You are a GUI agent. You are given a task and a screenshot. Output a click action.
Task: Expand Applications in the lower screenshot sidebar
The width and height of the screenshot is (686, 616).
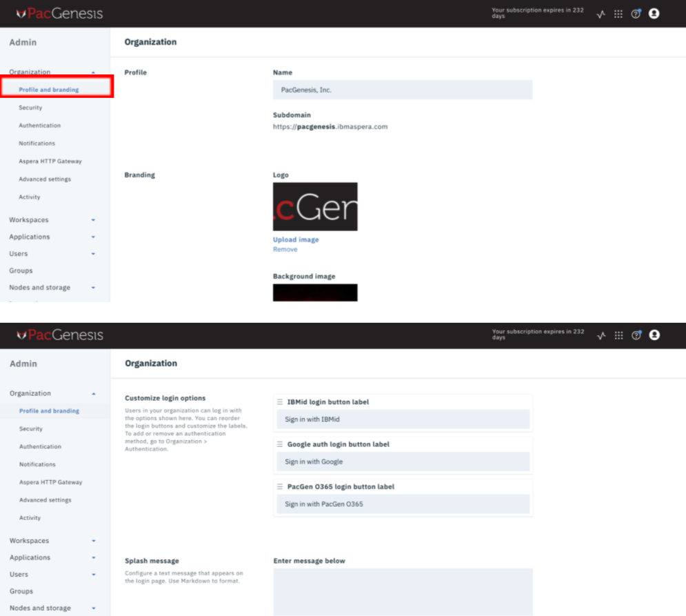[x=94, y=558]
